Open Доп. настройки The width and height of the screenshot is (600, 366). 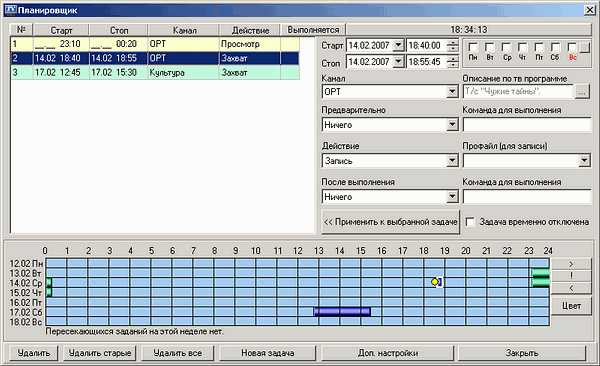tap(388, 353)
